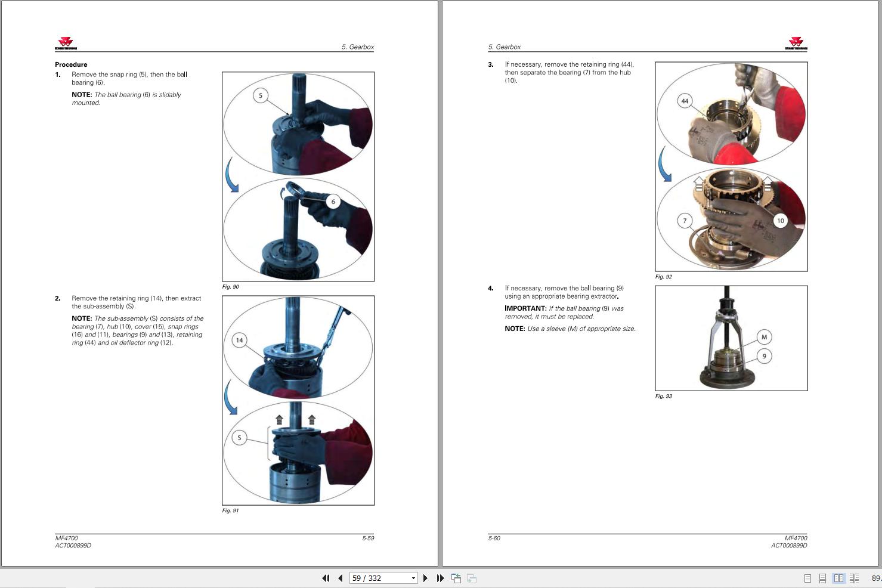
Task: Click the Fig. 91 sub-assembly illustration
Action: coord(298,400)
